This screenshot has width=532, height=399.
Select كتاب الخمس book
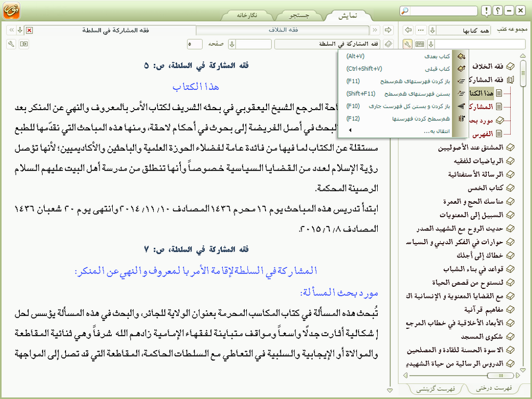coord(486,188)
